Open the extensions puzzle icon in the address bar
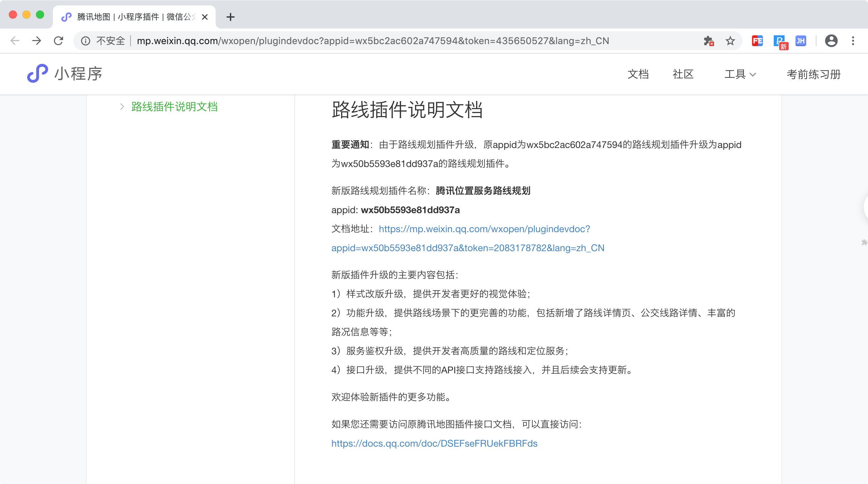 click(708, 41)
